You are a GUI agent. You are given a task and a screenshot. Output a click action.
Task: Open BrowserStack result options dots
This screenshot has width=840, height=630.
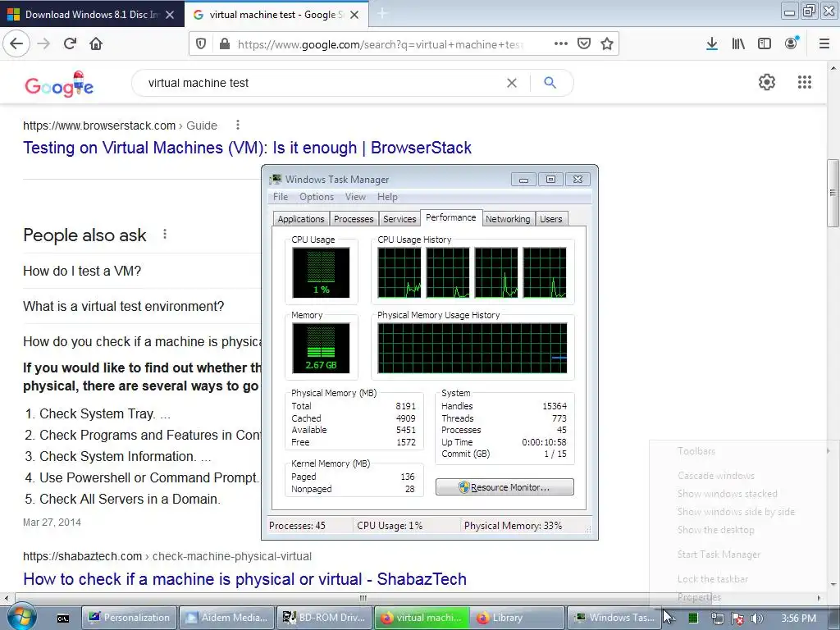point(238,126)
